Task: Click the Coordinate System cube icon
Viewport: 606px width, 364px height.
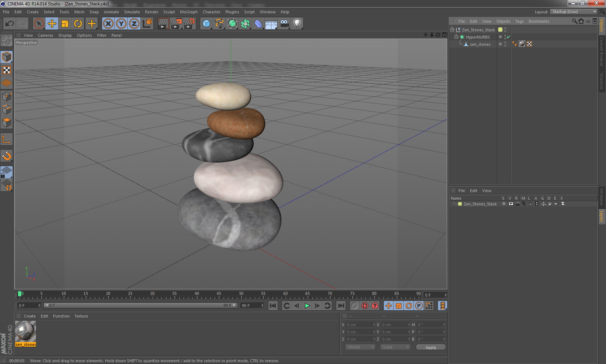Action: click(147, 24)
